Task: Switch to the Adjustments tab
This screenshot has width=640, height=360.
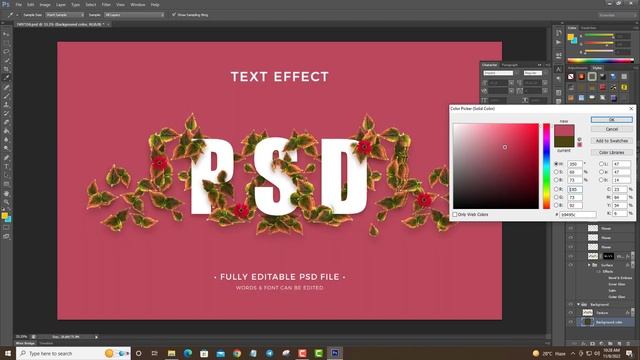Action: (578, 68)
